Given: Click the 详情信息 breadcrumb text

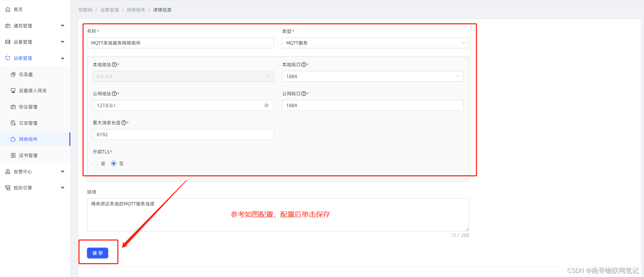Looking at the screenshot, I should pos(162,10).
